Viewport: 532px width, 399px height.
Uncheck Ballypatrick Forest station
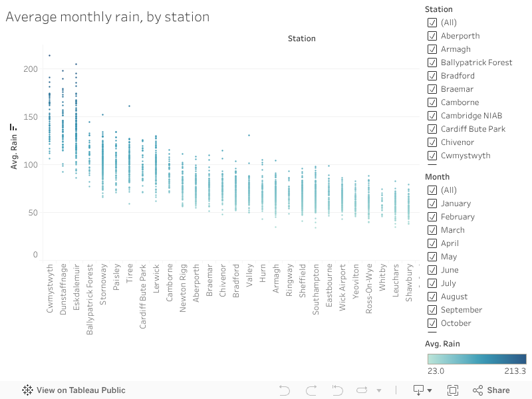(x=432, y=63)
